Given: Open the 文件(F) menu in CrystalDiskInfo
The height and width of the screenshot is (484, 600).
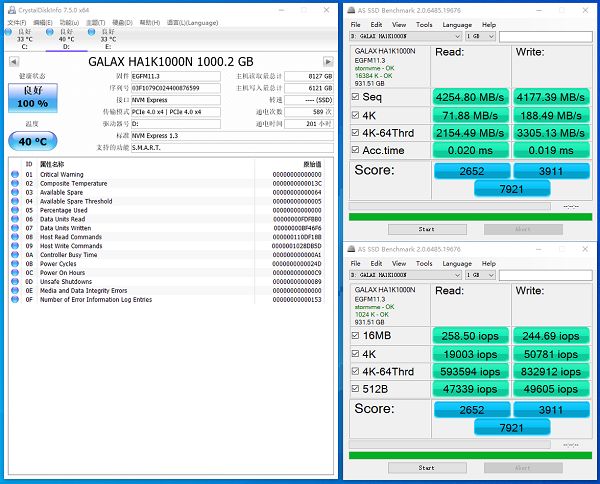Looking at the screenshot, I should pos(17,23).
